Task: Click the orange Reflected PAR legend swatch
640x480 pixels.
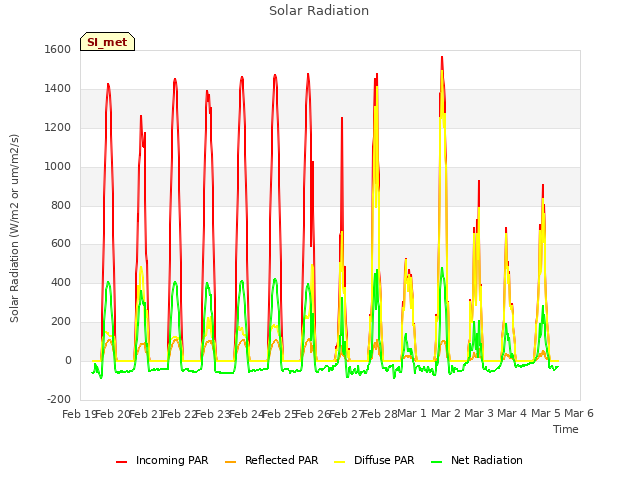Action: point(231,462)
